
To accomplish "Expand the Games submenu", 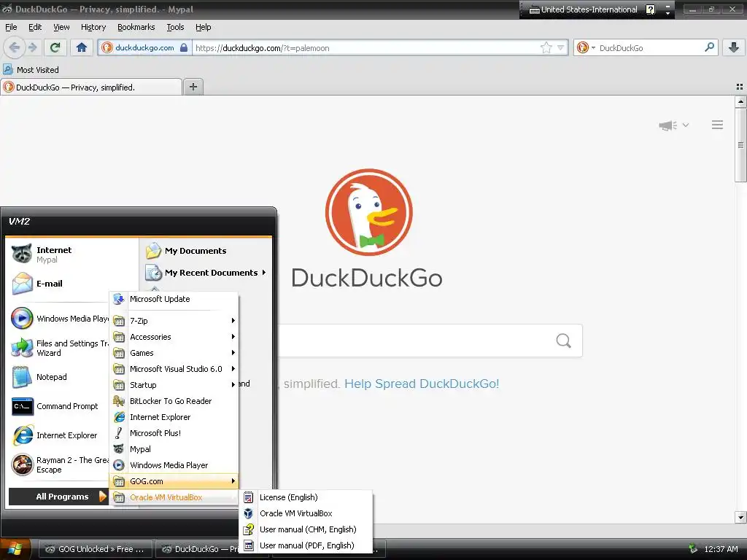I will pyautogui.click(x=174, y=353).
